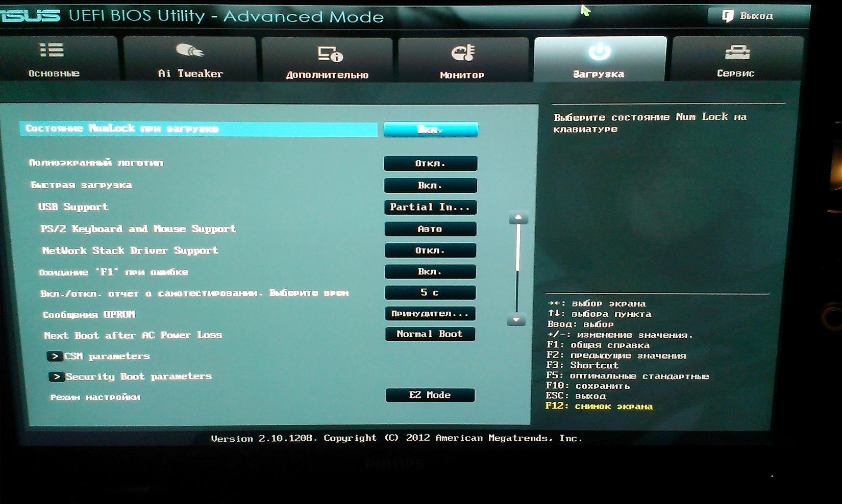842x504 pixels.
Task: Click the exit icon beside Выход
Action: point(728,16)
